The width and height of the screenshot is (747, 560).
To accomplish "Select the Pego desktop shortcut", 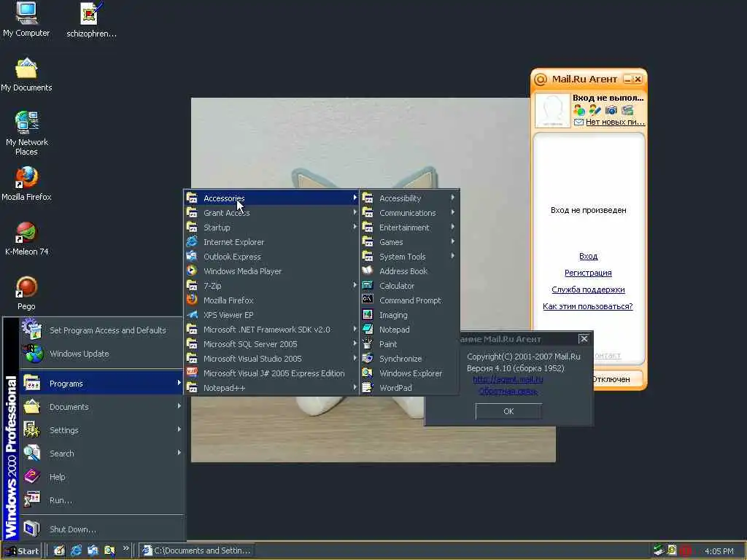I will (x=26, y=293).
